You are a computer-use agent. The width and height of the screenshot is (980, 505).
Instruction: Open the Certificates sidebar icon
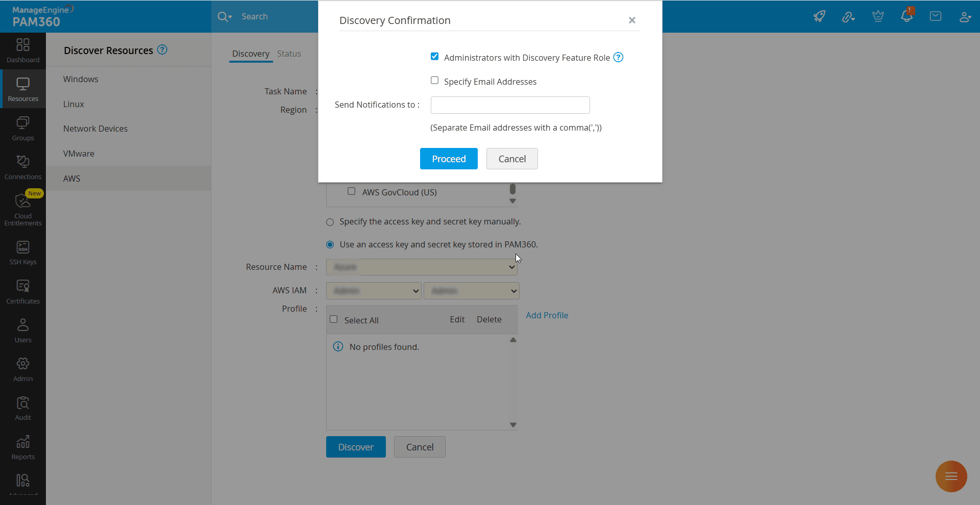coord(23,292)
